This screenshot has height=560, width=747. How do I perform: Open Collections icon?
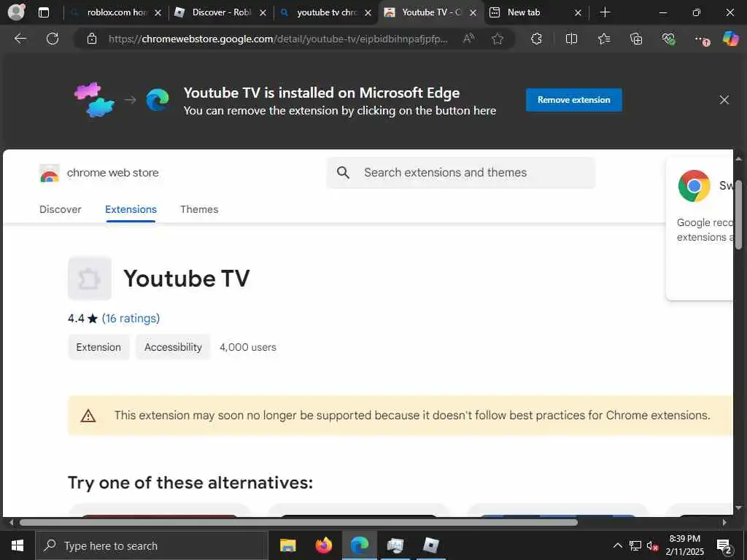(x=636, y=39)
